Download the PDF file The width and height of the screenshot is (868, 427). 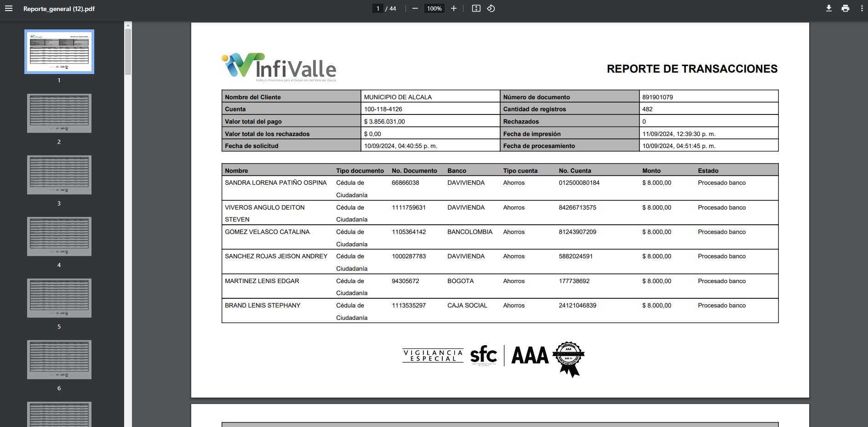tap(829, 8)
